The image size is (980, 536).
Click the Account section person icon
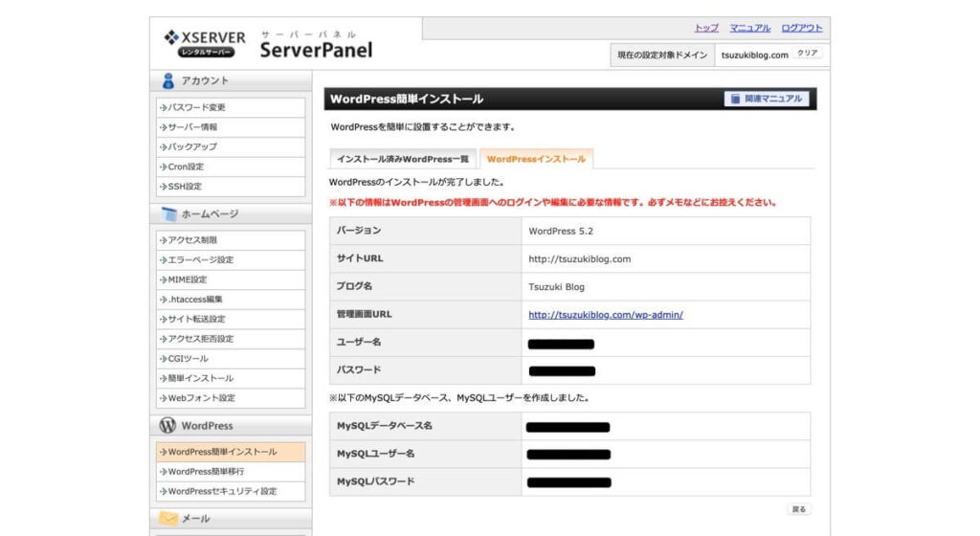click(168, 80)
